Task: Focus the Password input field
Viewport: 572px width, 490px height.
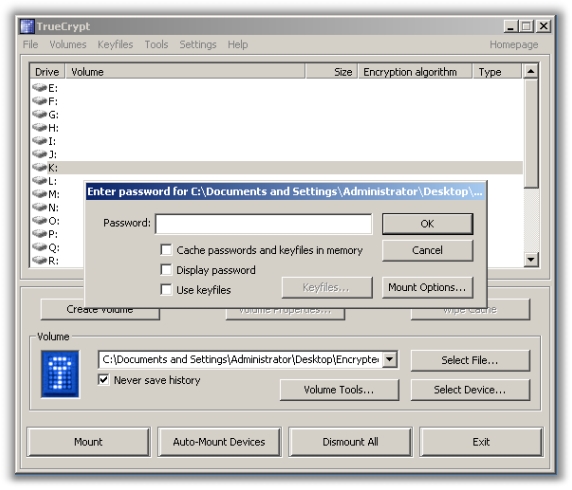Action: [264, 224]
